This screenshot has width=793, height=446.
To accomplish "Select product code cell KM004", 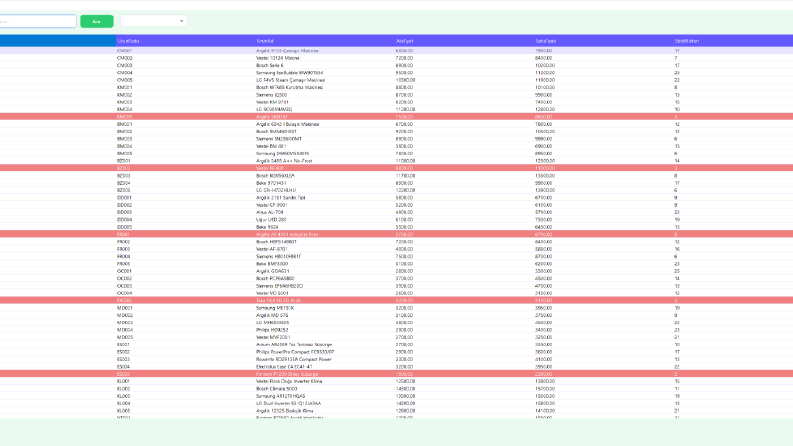I will [x=124, y=109].
